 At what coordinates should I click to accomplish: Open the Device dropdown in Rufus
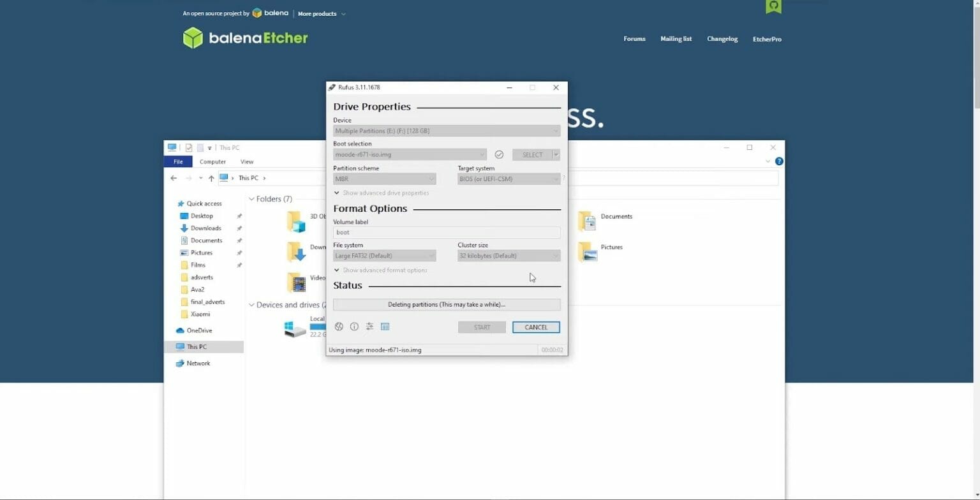[446, 131]
